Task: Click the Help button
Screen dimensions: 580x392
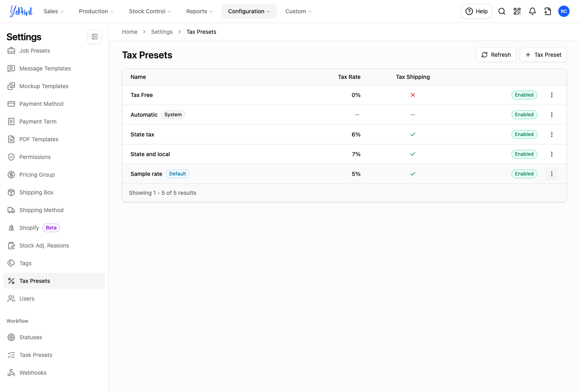Action: 476,11
